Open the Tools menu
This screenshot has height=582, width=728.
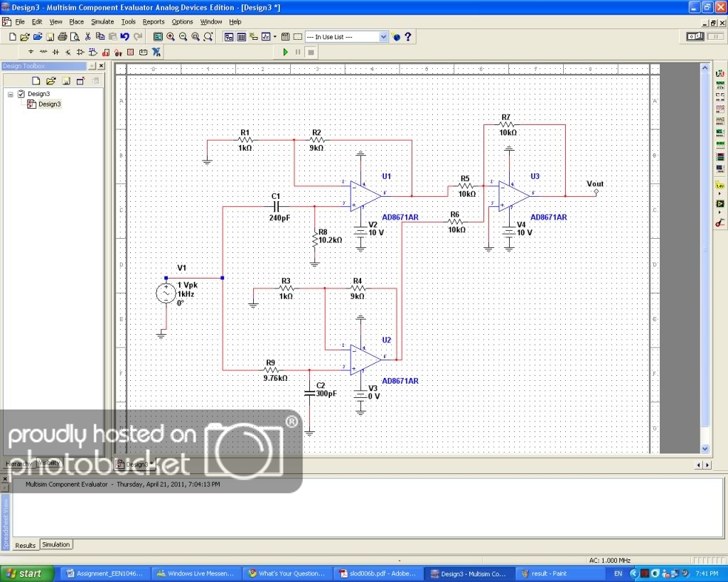[x=128, y=22]
